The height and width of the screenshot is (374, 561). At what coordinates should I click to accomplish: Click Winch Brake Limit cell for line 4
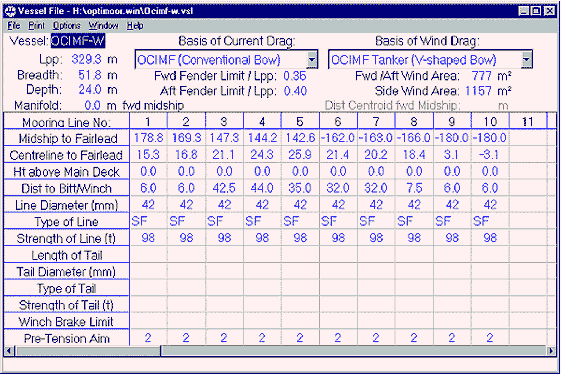262,321
